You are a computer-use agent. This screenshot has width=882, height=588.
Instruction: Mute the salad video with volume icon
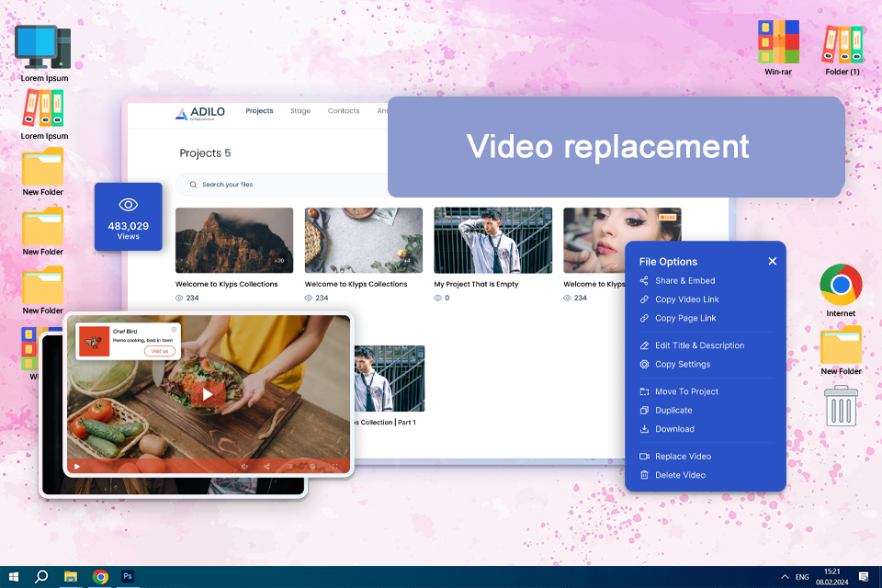pos(244,467)
